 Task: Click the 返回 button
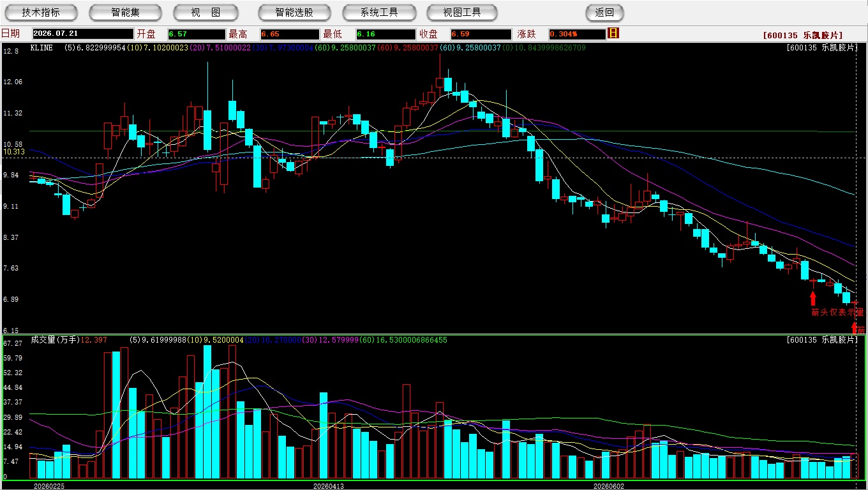pyautogui.click(x=604, y=12)
